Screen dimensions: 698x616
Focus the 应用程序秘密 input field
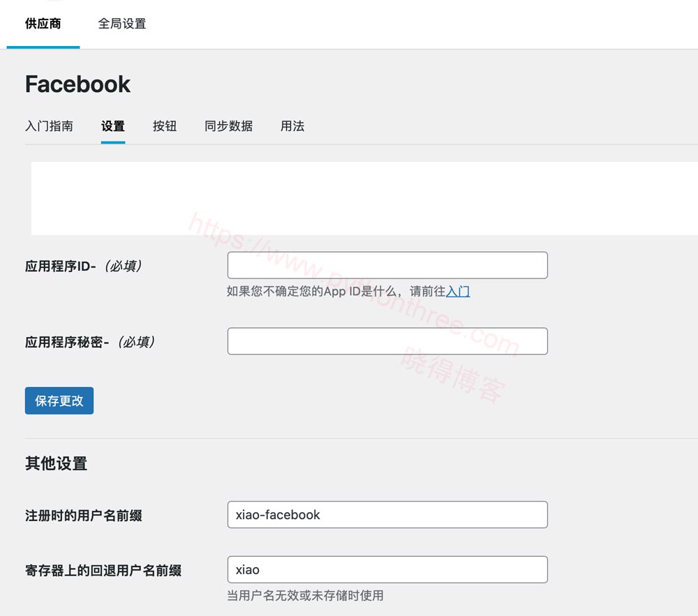pos(387,341)
